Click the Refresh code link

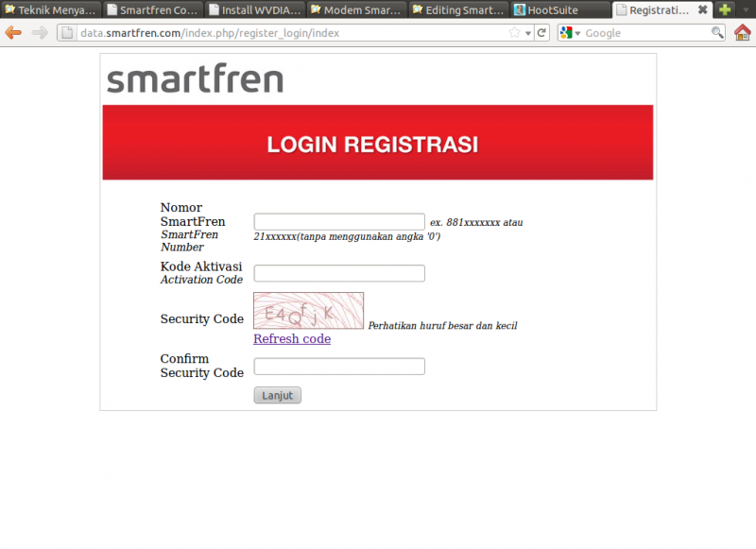tap(291, 338)
